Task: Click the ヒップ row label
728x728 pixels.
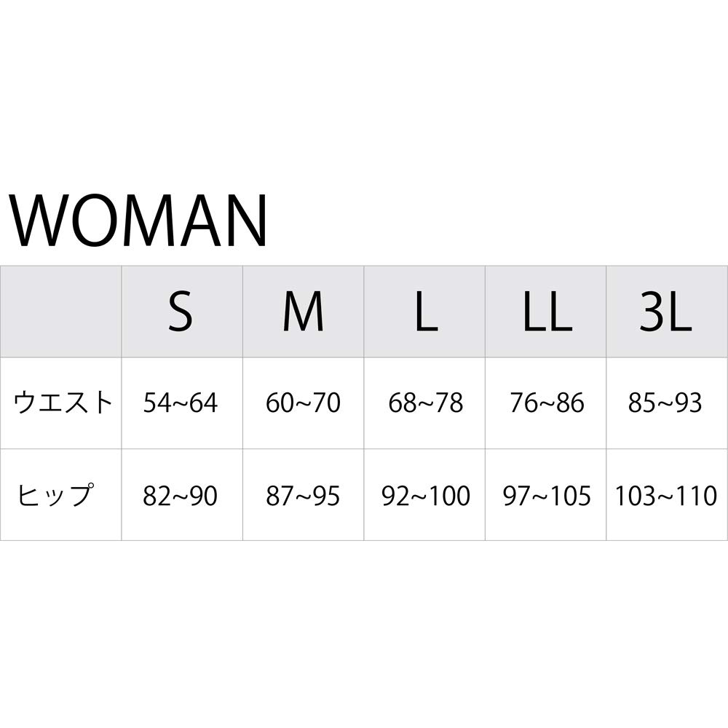Action: coord(55,495)
